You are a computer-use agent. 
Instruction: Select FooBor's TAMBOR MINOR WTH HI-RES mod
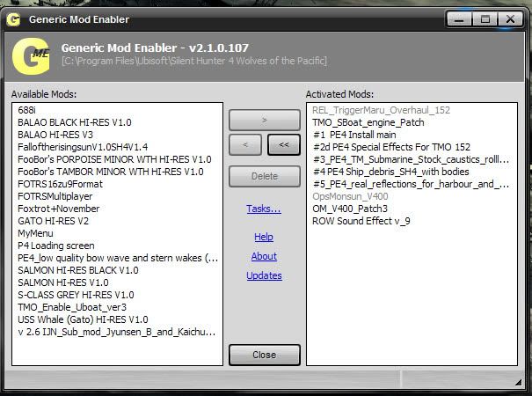pyautogui.click(x=111, y=172)
